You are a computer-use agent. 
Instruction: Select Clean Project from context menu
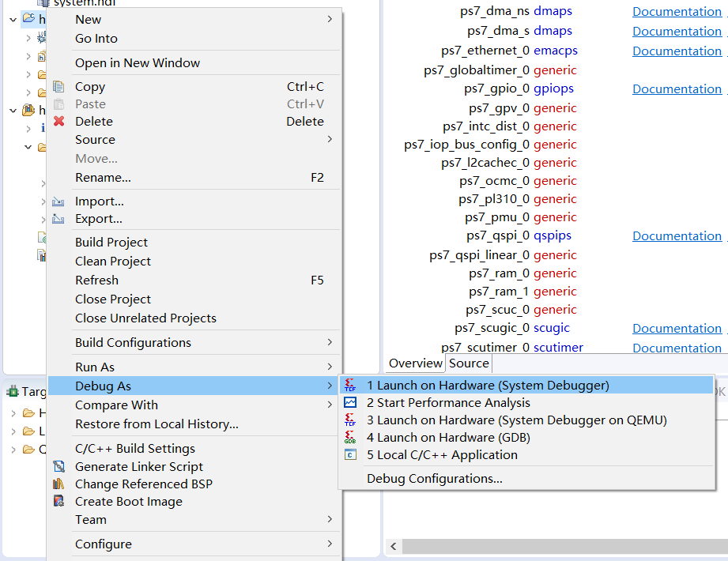tap(113, 262)
